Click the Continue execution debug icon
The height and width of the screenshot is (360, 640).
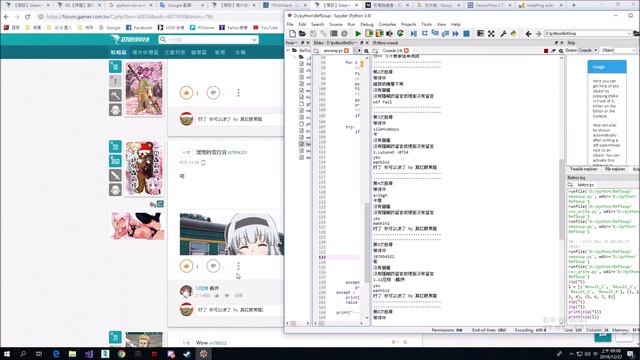pyautogui.click(x=456, y=34)
